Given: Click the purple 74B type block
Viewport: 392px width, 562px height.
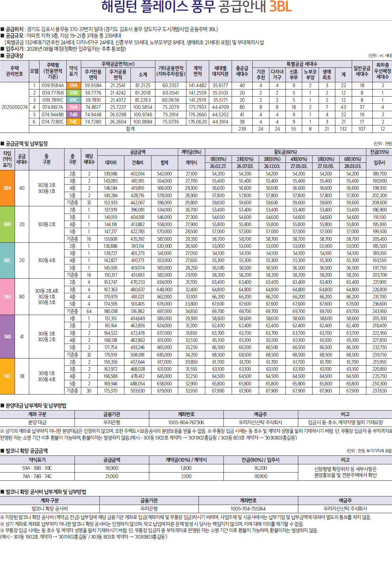Looking at the screenshot, I should click(x=7, y=336).
